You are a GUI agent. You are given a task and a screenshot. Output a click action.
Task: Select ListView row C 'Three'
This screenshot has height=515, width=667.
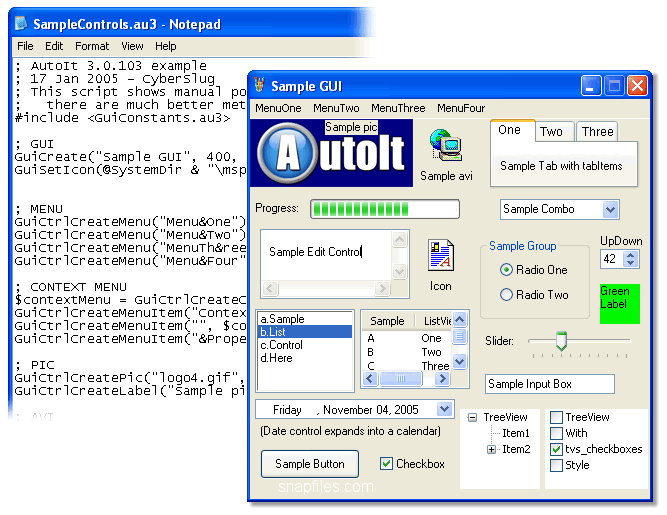[x=407, y=366]
